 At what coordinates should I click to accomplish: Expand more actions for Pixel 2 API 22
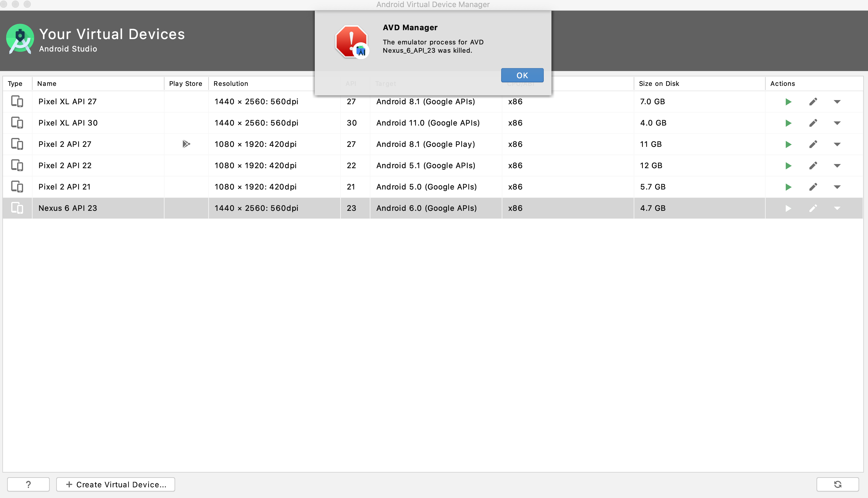[x=837, y=166]
